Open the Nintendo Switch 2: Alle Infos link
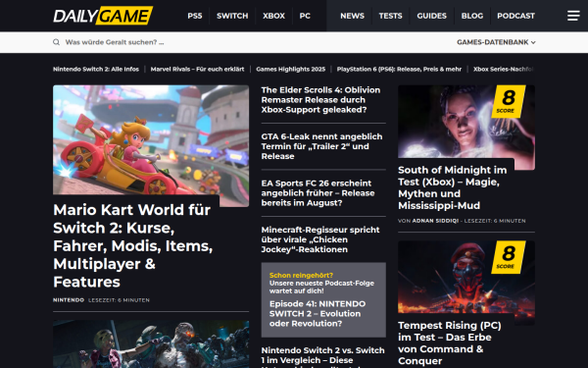Viewport: 588px width, 368px height. [x=96, y=69]
